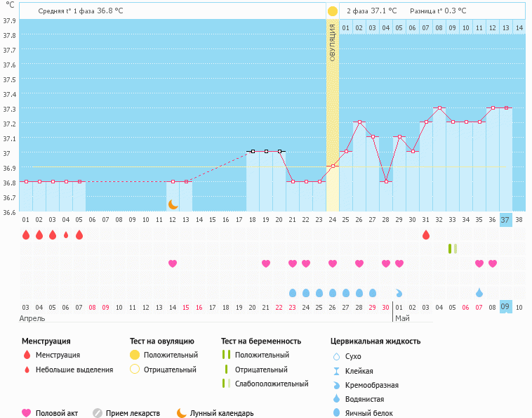Click the creamy fluid icon above May 01
This screenshot has height=418, width=532.
399,292
